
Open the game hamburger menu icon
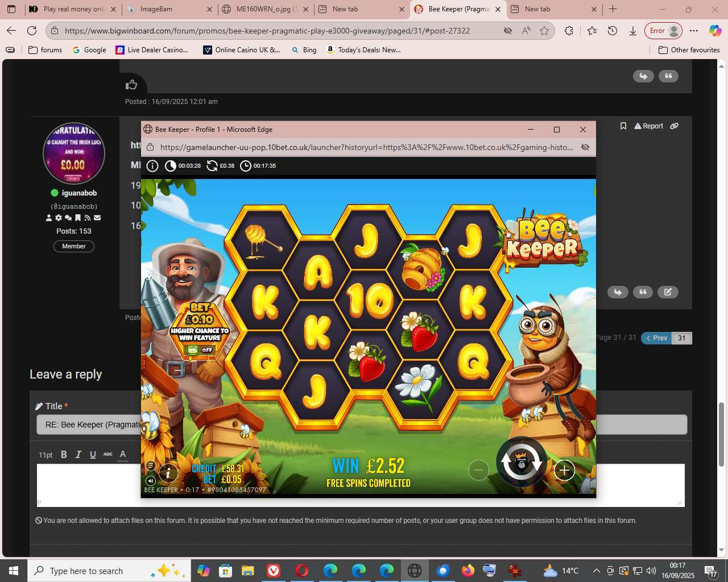point(151,466)
